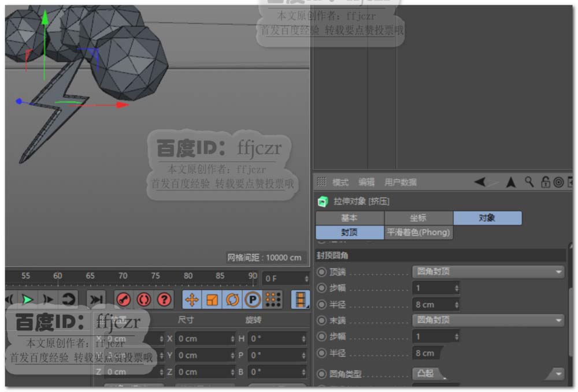Click frame 70 on the timeline ruler
The width and height of the screenshot is (578, 392).
(123, 276)
